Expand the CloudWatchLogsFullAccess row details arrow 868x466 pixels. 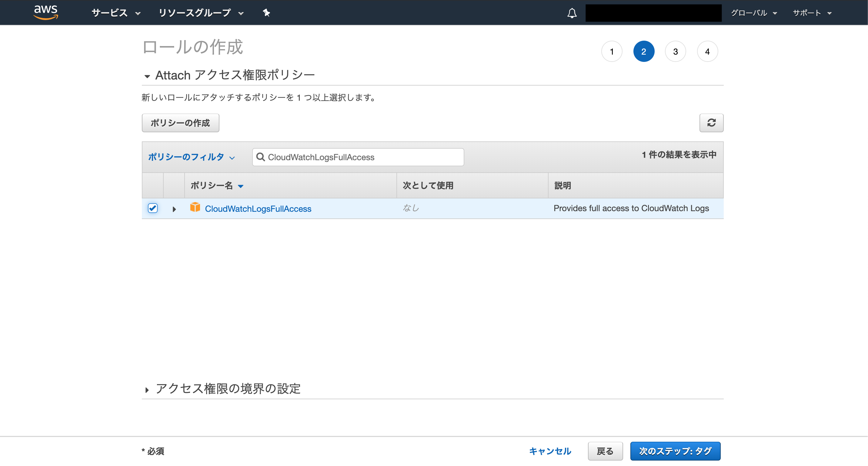174,209
